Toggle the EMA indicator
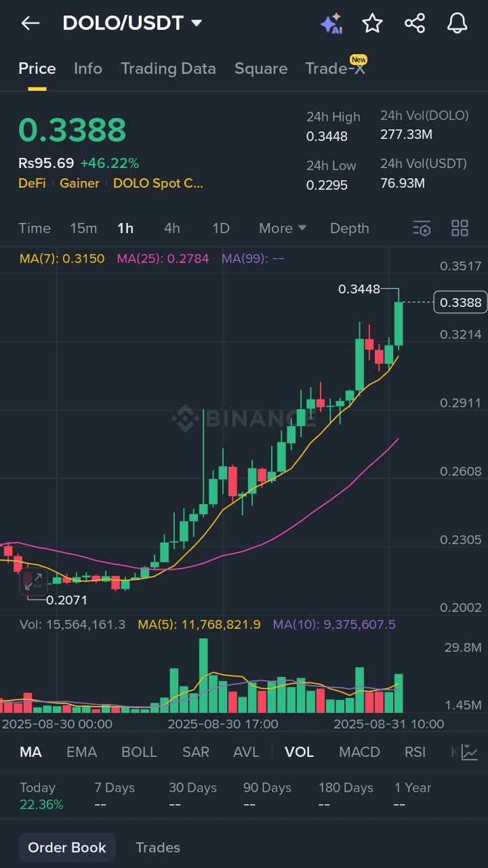The image size is (488, 868). point(82,752)
